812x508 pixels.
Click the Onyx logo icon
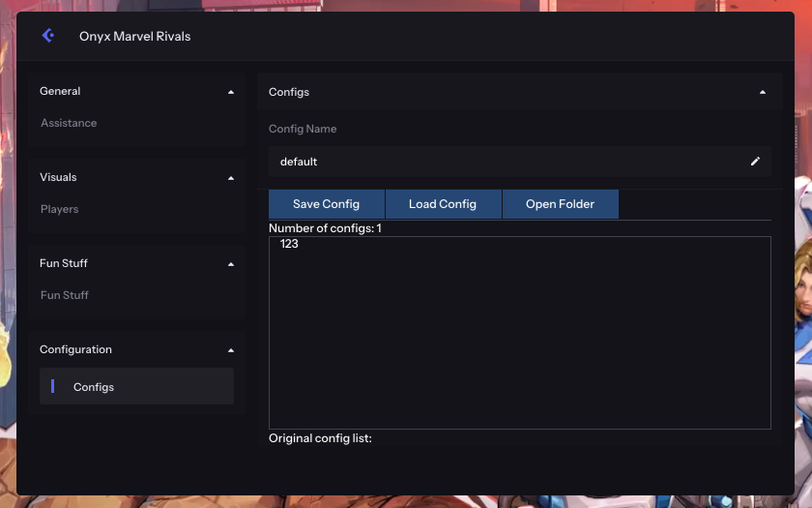coord(48,36)
